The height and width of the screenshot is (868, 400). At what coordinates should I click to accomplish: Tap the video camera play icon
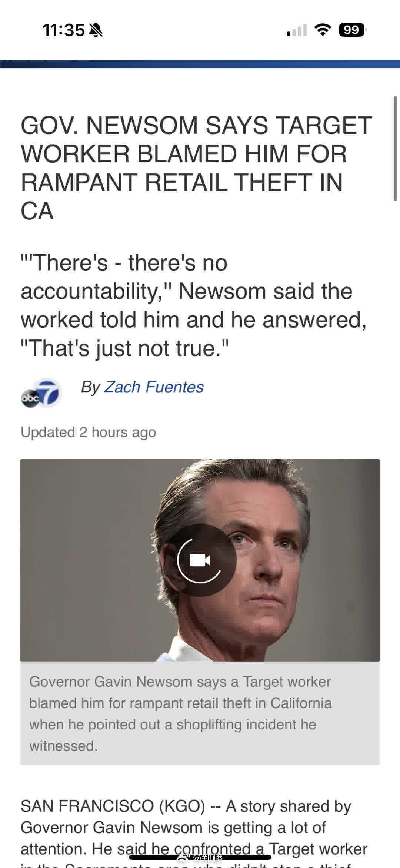pyautogui.click(x=200, y=560)
